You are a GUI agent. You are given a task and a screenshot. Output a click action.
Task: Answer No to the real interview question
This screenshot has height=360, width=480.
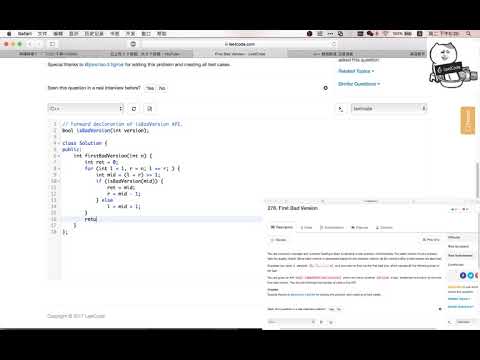(162, 88)
